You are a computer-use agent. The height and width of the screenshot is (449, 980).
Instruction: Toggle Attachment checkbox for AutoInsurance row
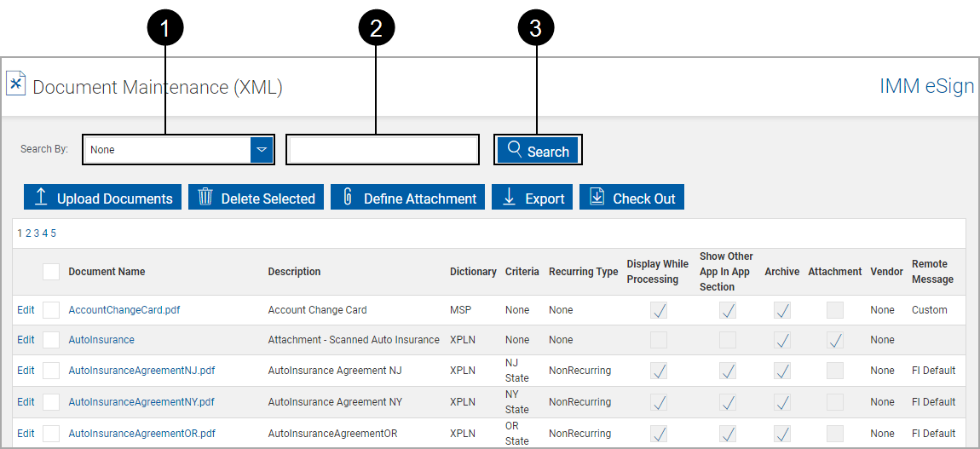coord(834,340)
